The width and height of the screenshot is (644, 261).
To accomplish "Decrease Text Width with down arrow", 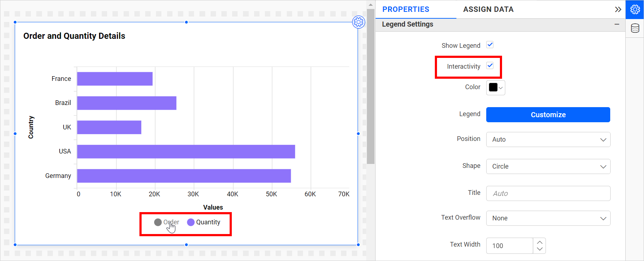I will pos(539,249).
